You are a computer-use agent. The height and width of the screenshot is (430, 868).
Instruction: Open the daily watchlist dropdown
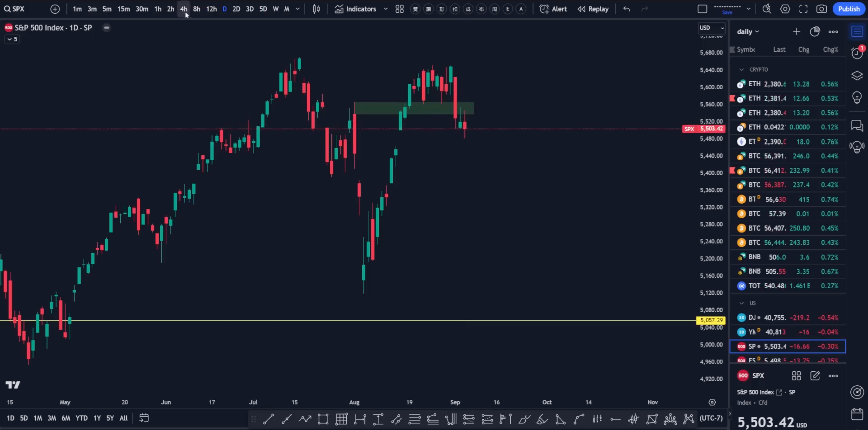748,32
